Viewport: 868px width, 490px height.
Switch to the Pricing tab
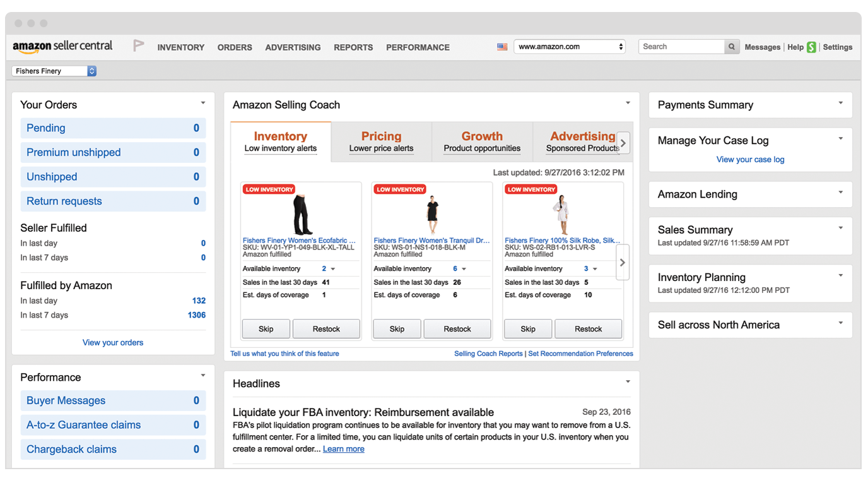[x=381, y=142]
